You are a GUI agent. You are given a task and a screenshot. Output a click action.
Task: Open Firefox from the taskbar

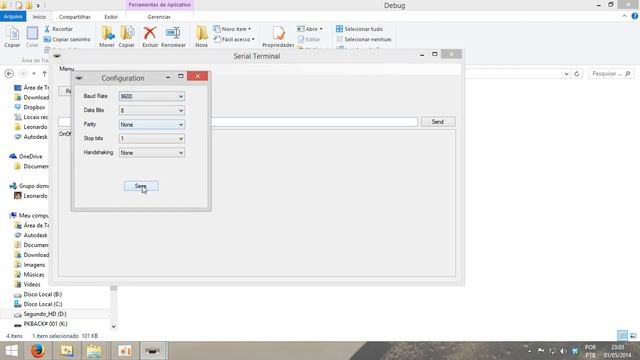coord(38,351)
